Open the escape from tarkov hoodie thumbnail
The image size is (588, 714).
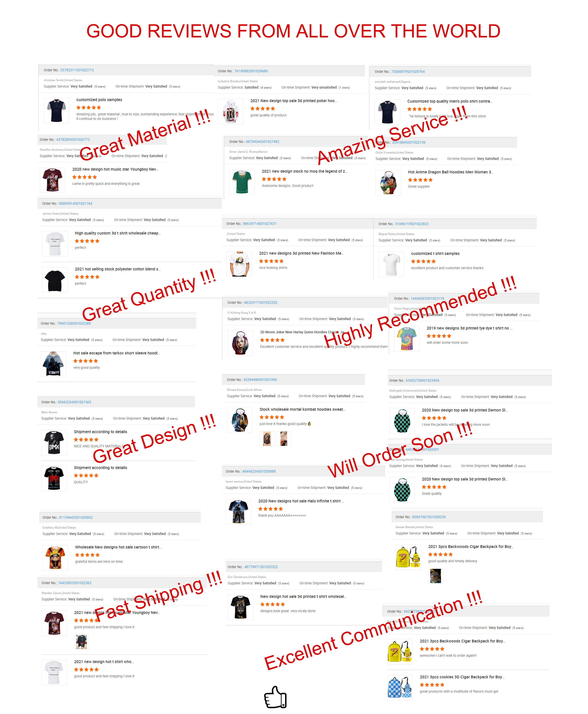[54, 364]
